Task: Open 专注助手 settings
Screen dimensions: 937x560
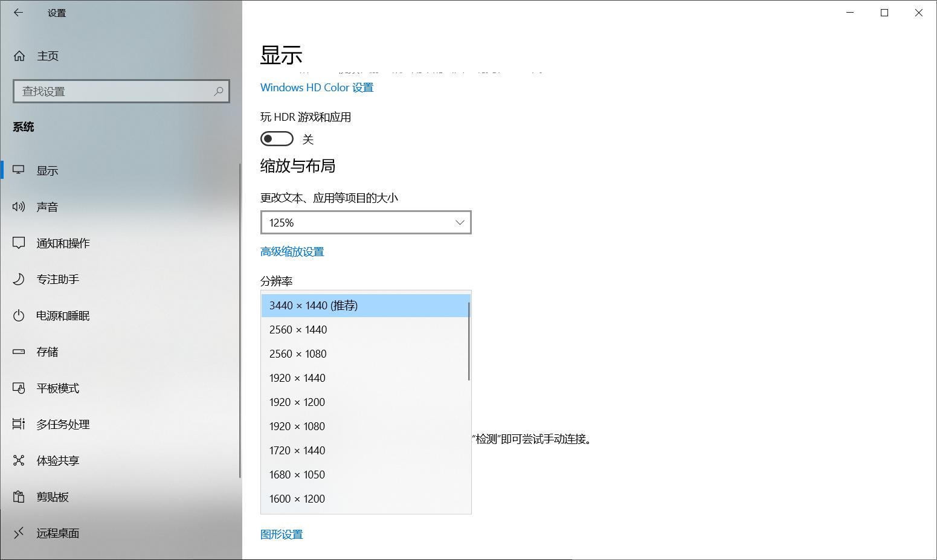Action: (x=57, y=279)
